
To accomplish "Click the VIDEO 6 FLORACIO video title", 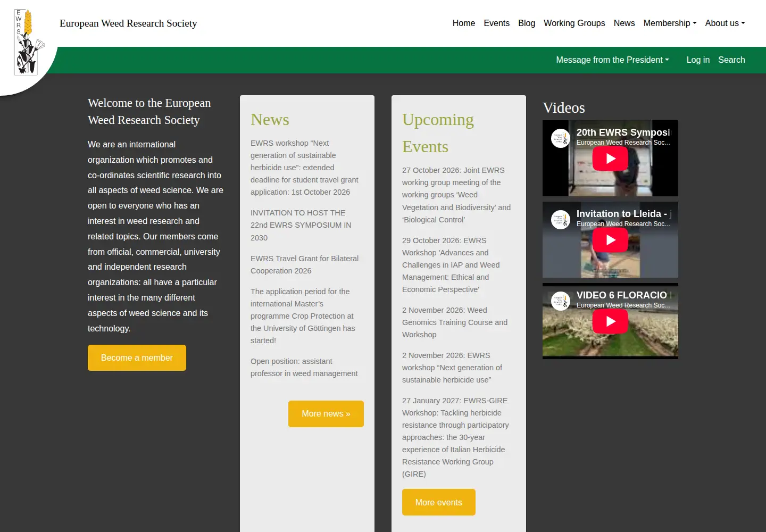I will click(x=622, y=295).
